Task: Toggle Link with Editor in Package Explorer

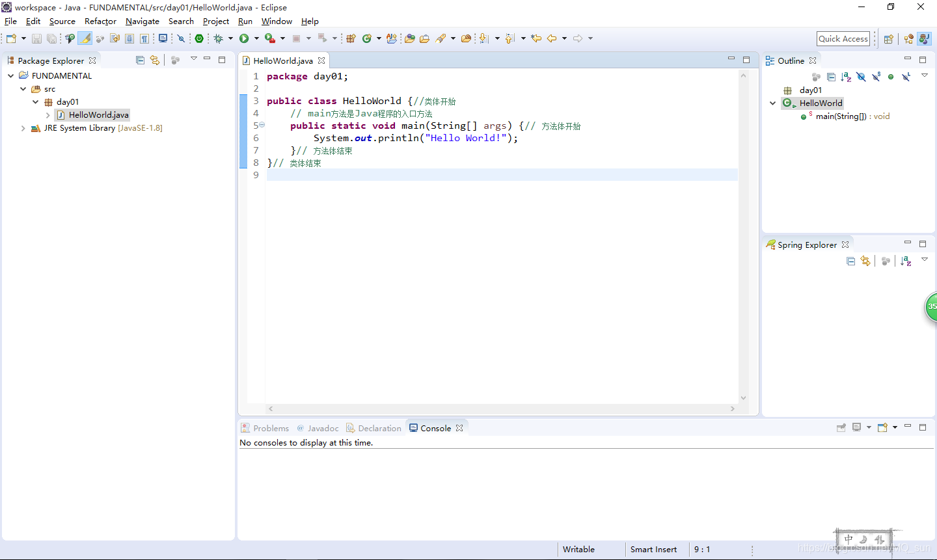Action: (x=155, y=60)
